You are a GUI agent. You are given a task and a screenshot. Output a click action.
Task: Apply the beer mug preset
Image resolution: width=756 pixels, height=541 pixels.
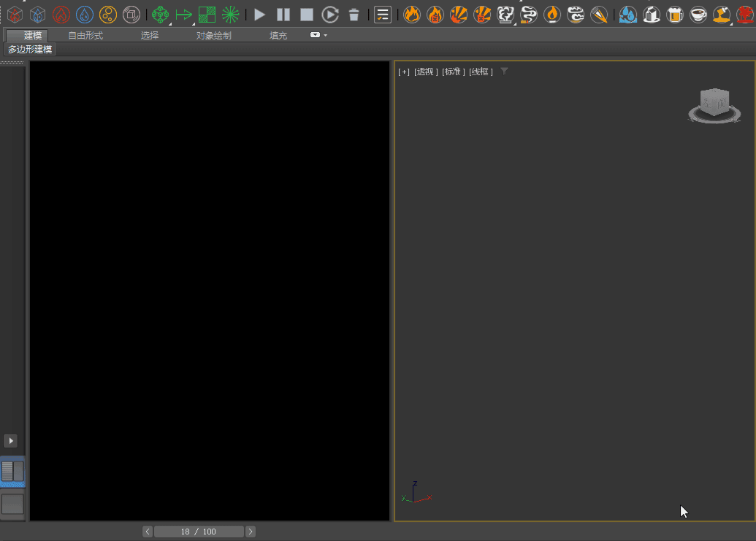(675, 15)
